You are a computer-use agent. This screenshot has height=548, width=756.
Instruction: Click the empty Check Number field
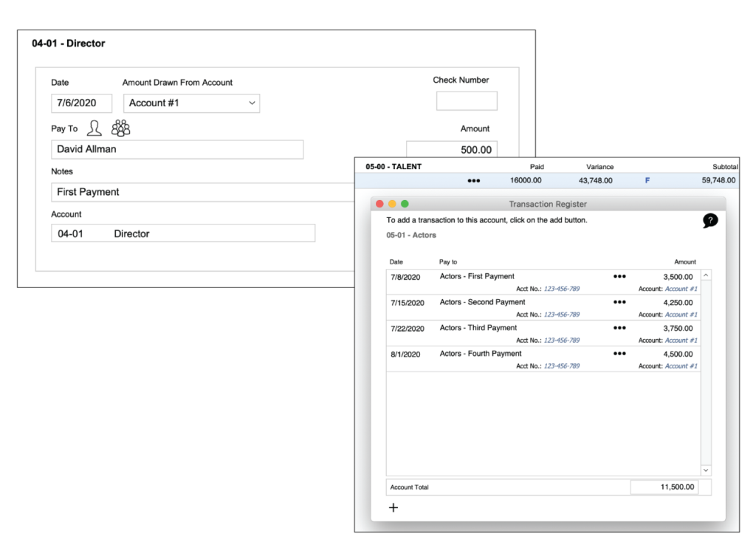[467, 101]
